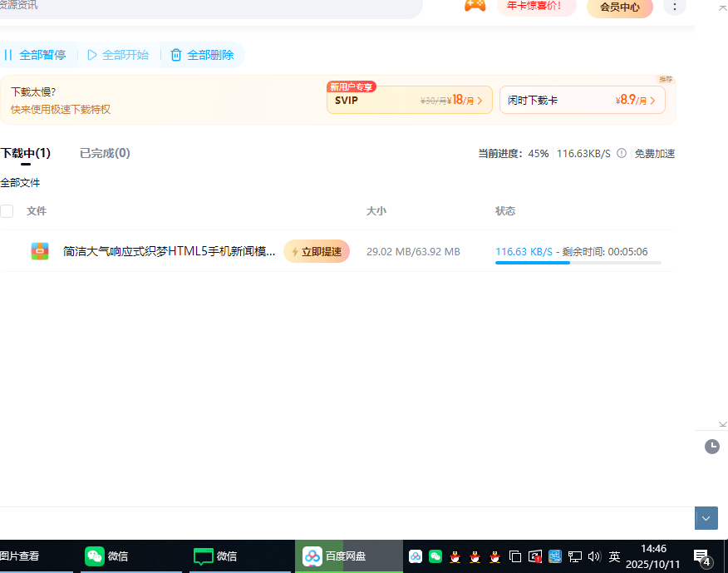
Task: Click the clock history icon on right
Action: [x=712, y=447]
